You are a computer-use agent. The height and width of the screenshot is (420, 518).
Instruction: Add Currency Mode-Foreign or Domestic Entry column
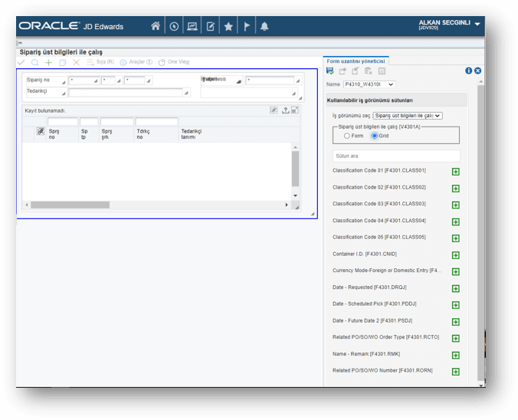[456, 271]
